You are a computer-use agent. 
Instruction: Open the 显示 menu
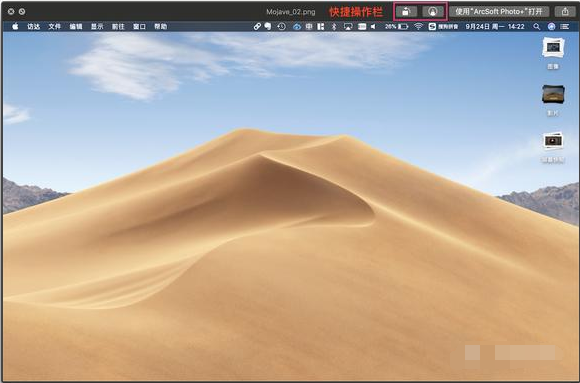click(97, 26)
